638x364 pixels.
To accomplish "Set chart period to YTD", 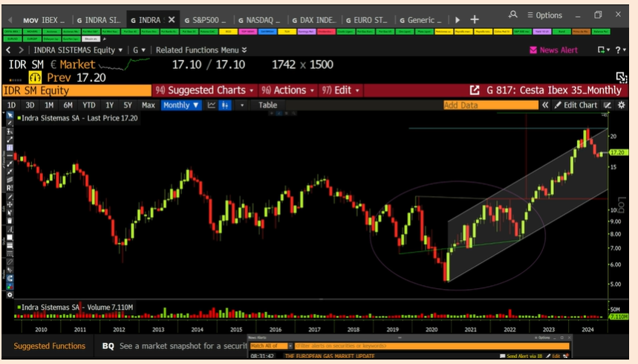I will [x=89, y=105].
